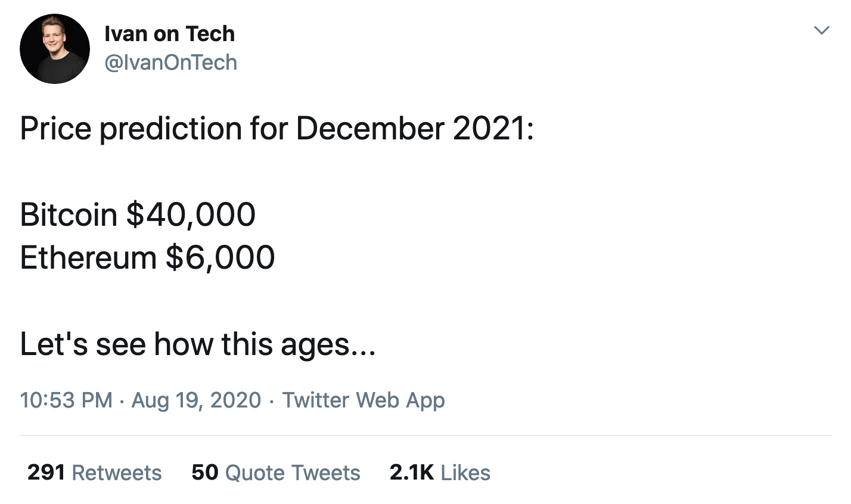Screen dimensions: 851x504
Task: Select the line reading Ethereum $6,000
Action: (147, 257)
